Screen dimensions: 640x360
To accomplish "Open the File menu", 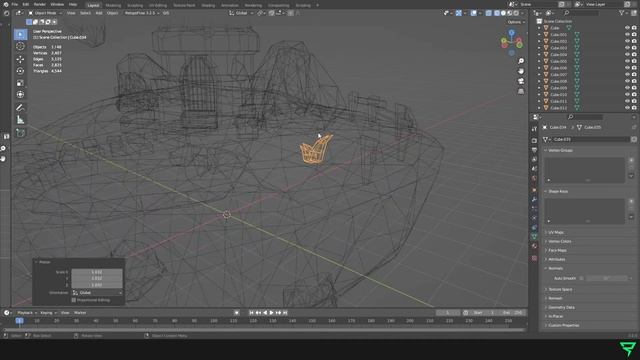I will pyautogui.click(x=15, y=4).
